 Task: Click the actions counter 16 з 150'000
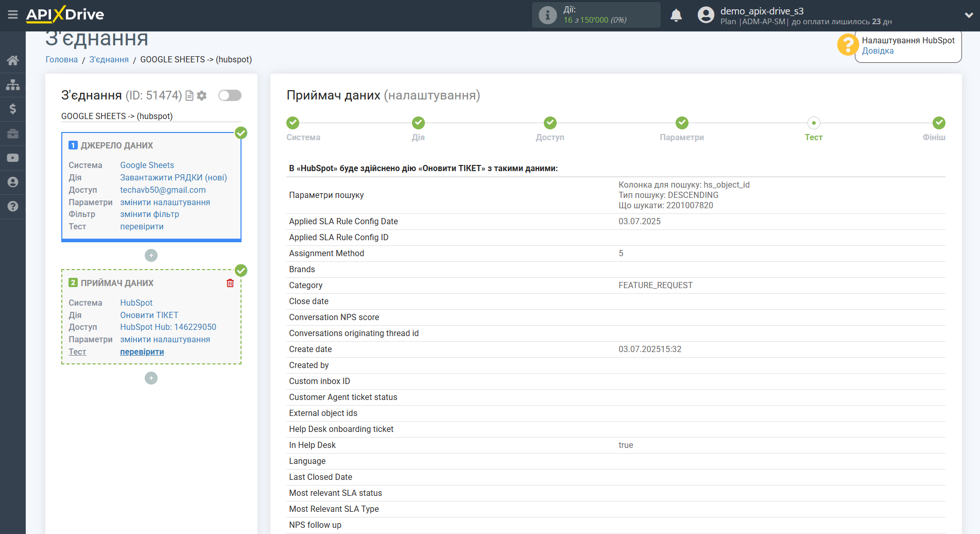595,20
